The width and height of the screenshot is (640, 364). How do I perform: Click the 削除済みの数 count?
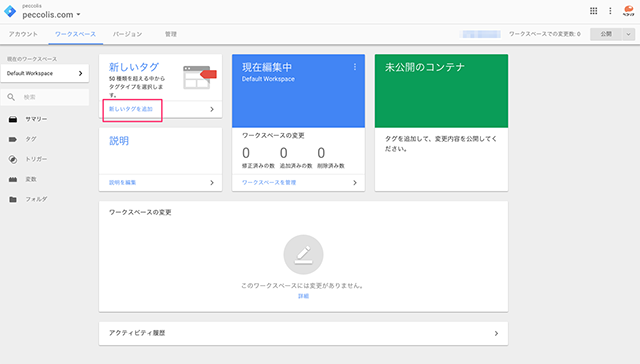point(321,153)
